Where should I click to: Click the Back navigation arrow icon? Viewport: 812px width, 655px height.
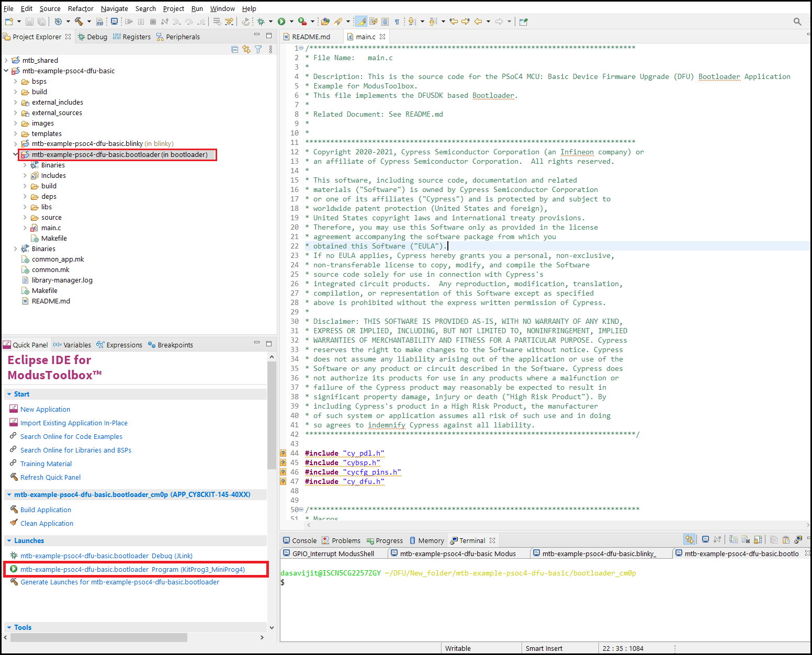click(478, 21)
